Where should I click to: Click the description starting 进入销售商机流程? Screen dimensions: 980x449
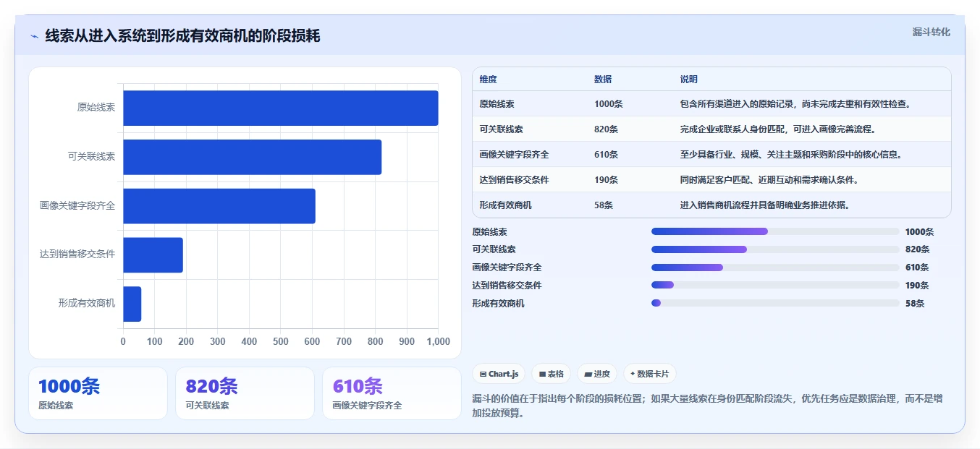click(765, 205)
